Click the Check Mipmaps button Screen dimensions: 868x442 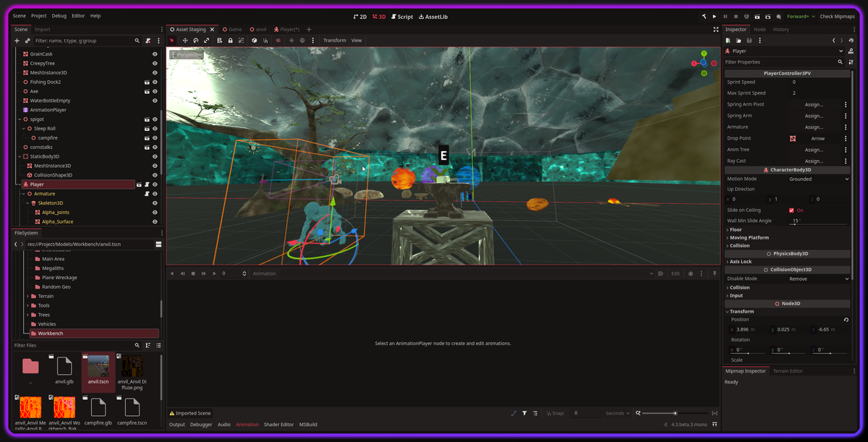[x=837, y=15]
